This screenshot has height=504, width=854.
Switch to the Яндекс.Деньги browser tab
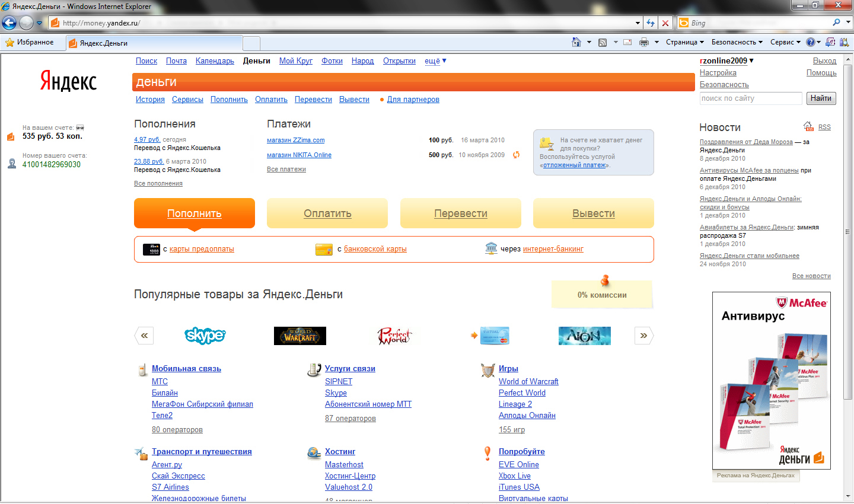pyautogui.click(x=154, y=43)
